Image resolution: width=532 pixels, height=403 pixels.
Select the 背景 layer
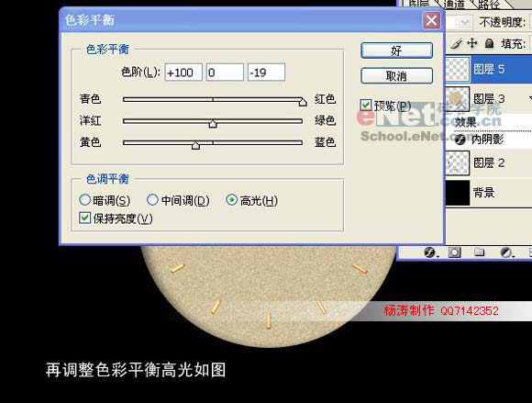[489, 193]
